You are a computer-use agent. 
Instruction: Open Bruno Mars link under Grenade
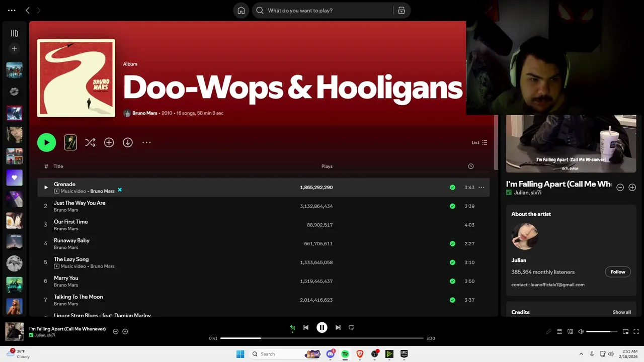[102, 191]
